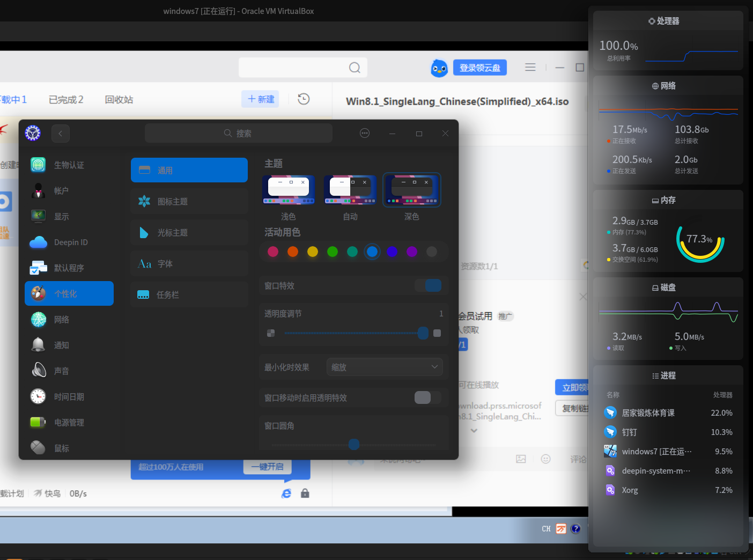Open the 光标主题 cursor theme settings
Image resolution: width=753 pixels, height=560 pixels.
[x=189, y=232]
